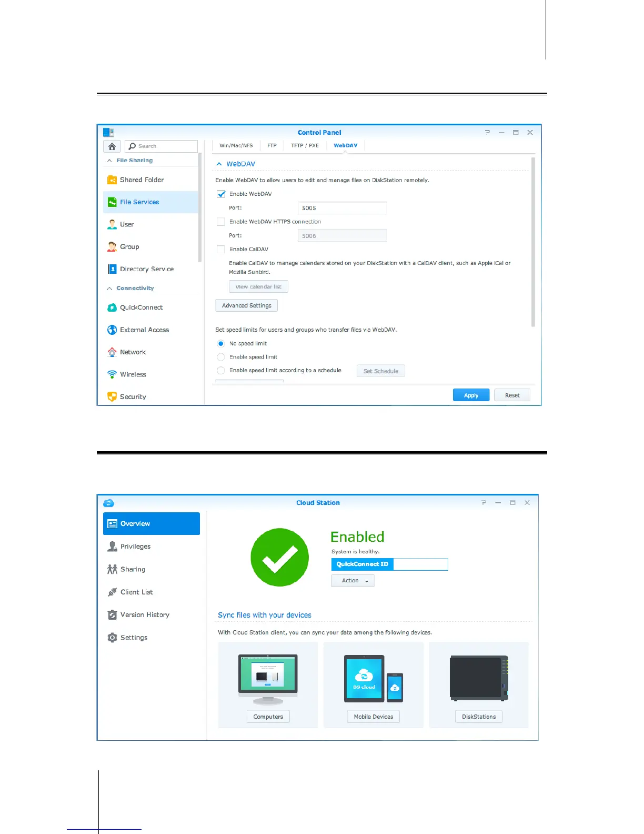Open Cloud Station Settings gear icon
This screenshot has width=644, height=834.
(112, 638)
